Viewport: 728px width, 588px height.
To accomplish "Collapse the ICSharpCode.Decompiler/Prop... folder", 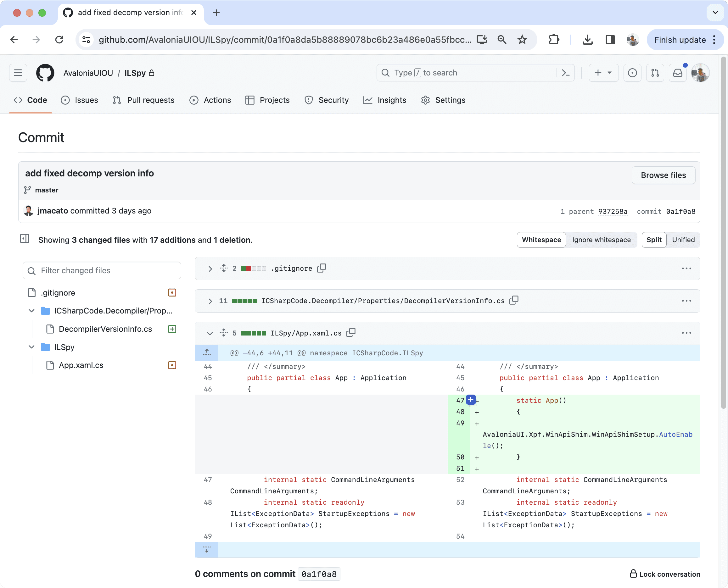I will [x=31, y=311].
